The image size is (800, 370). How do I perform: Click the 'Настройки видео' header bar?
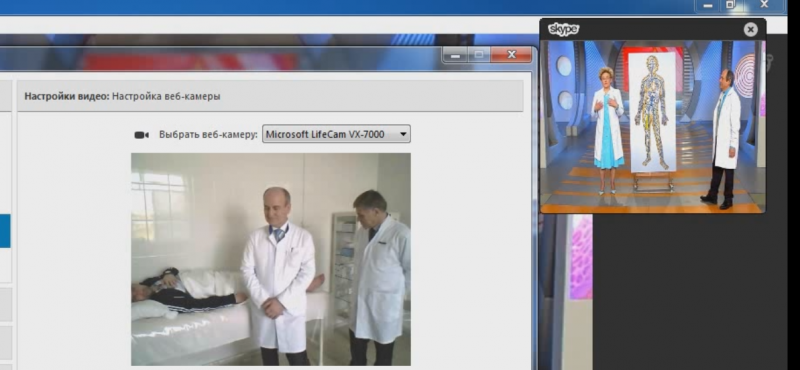pos(270,96)
